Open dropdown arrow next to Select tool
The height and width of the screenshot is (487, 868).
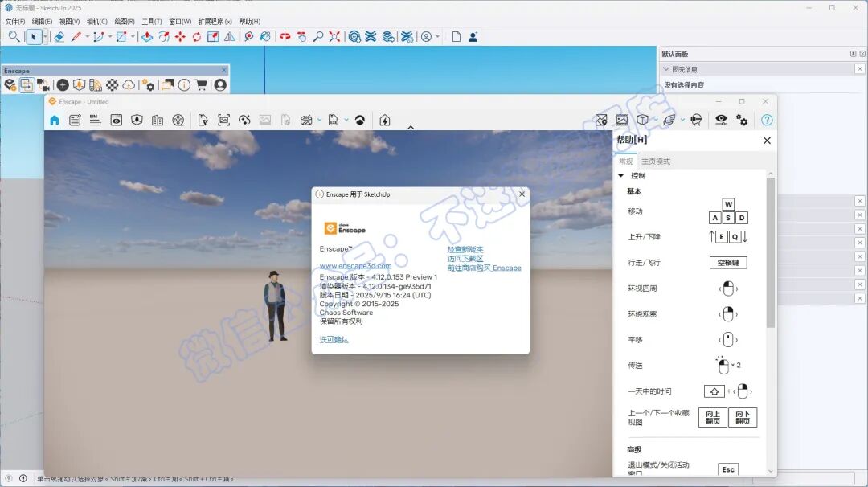click(45, 37)
